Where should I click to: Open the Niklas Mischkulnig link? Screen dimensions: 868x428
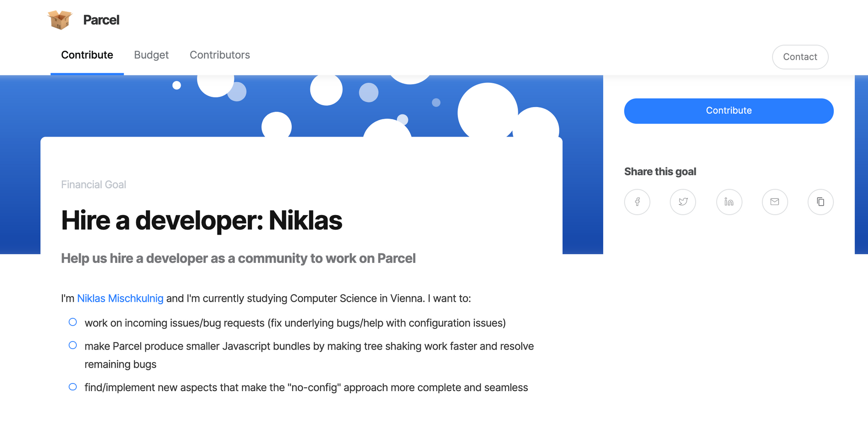120,298
